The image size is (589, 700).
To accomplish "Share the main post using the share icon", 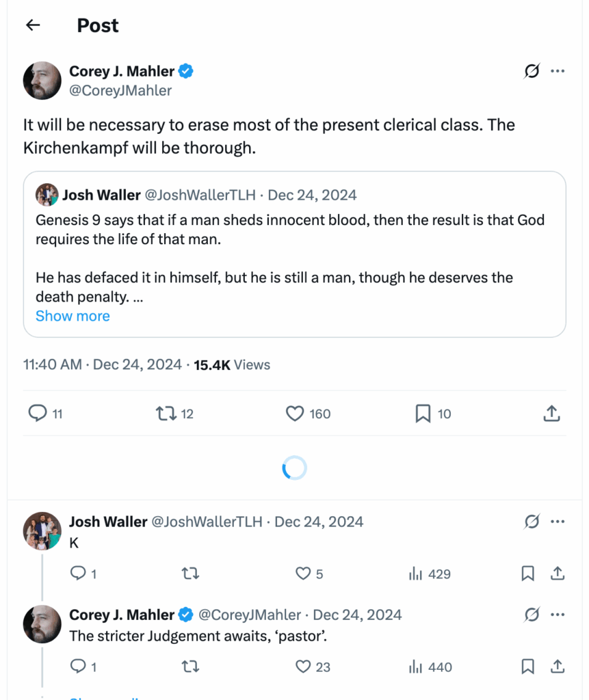I will pyautogui.click(x=551, y=414).
